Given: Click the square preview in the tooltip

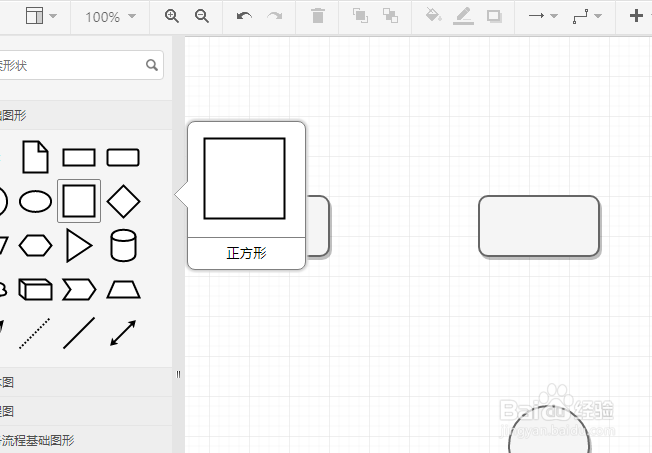Looking at the screenshot, I should [244, 178].
